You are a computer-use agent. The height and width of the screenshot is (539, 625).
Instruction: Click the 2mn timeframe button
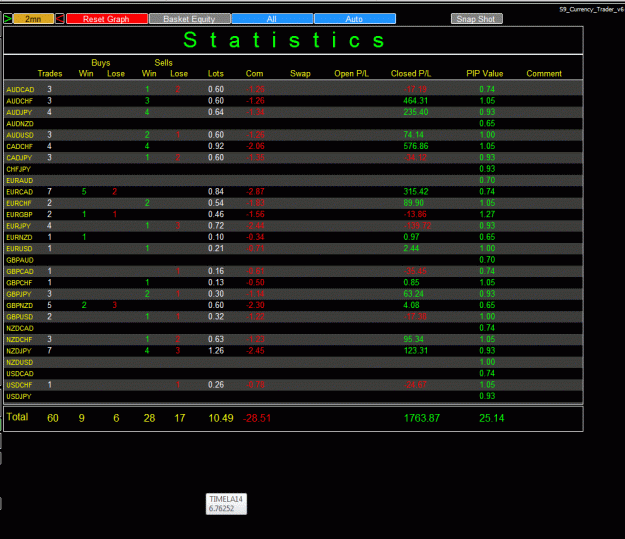(x=33, y=19)
